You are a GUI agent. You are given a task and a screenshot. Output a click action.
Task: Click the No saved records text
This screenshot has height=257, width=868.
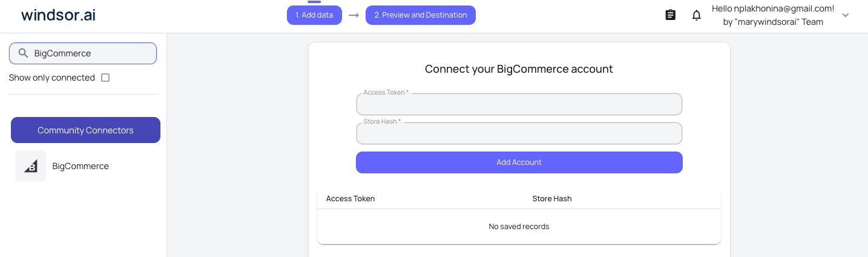519,227
